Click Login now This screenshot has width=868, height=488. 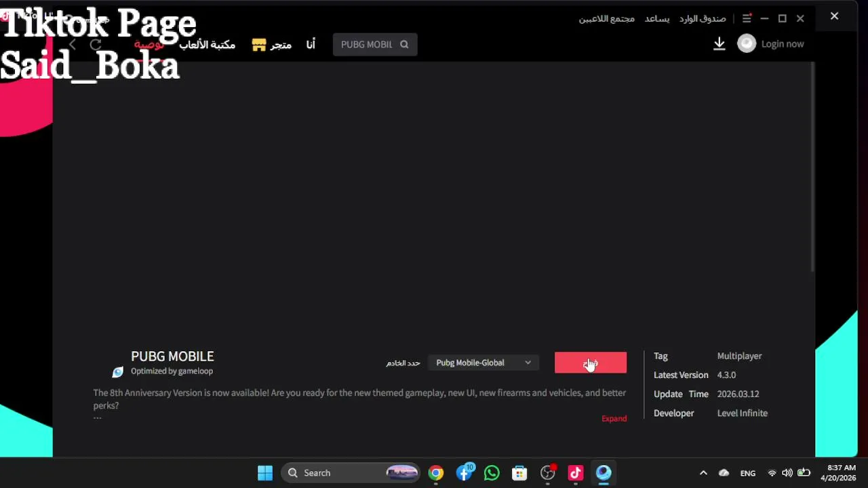pos(782,44)
